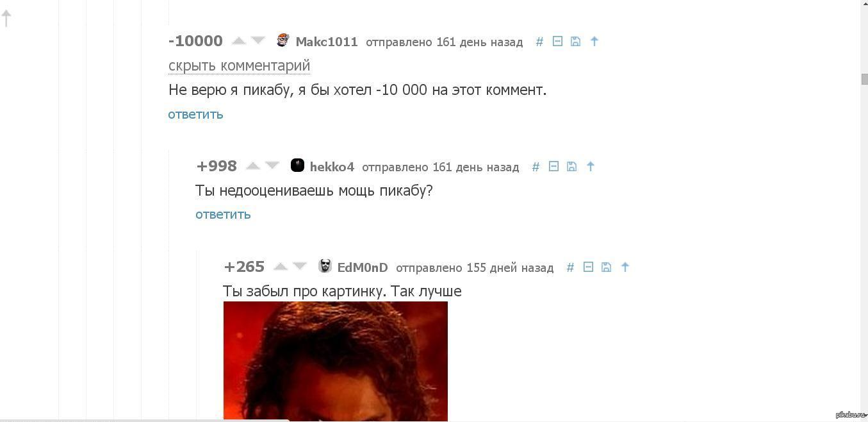This screenshot has width=868, height=422.
Task: Collapse EdM0nD's comment branch
Action: tap(588, 267)
